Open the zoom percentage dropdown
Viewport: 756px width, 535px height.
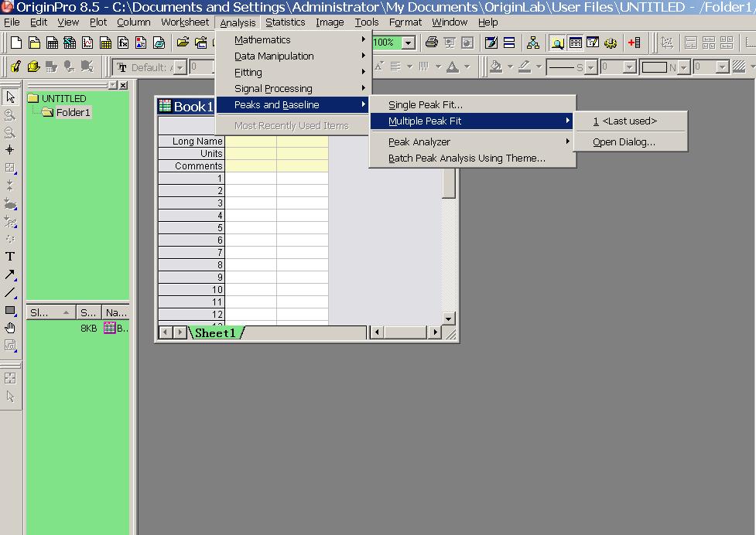pyautogui.click(x=408, y=43)
